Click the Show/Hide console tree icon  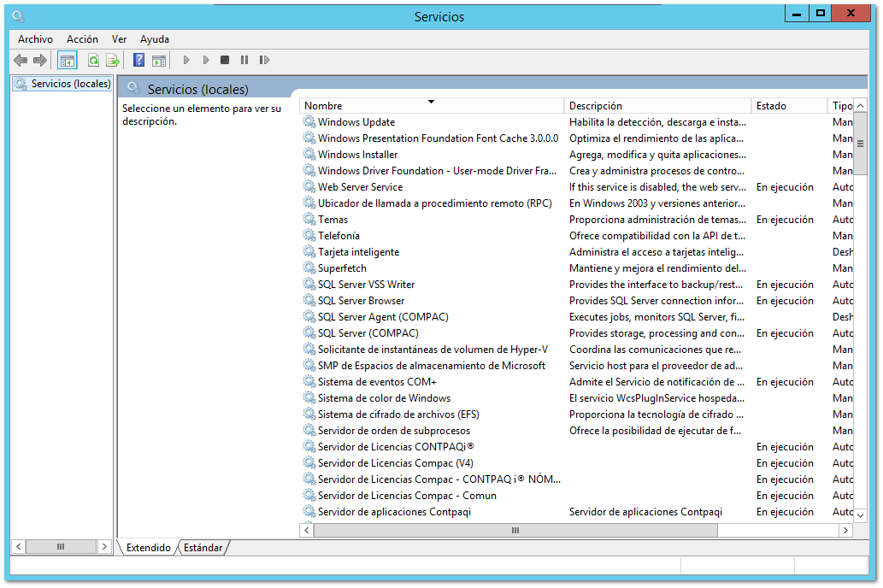pos(67,60)
